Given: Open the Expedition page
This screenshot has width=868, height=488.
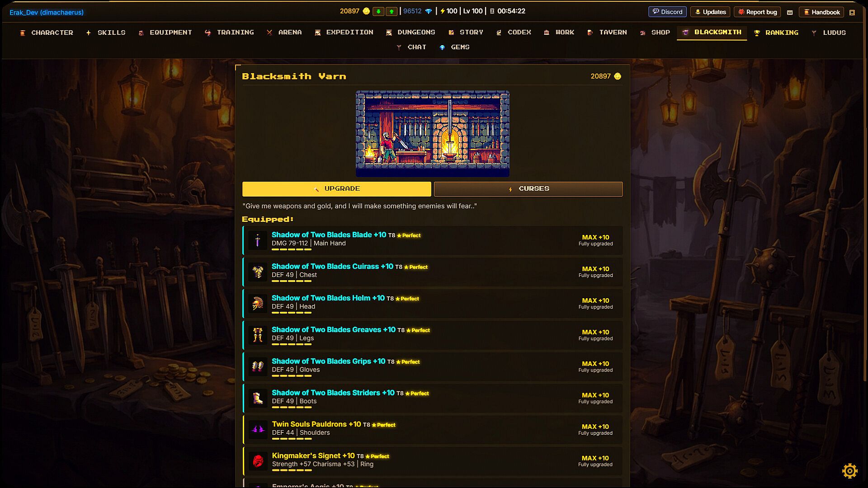Looking at the screenshot, I should pos(344,33).
